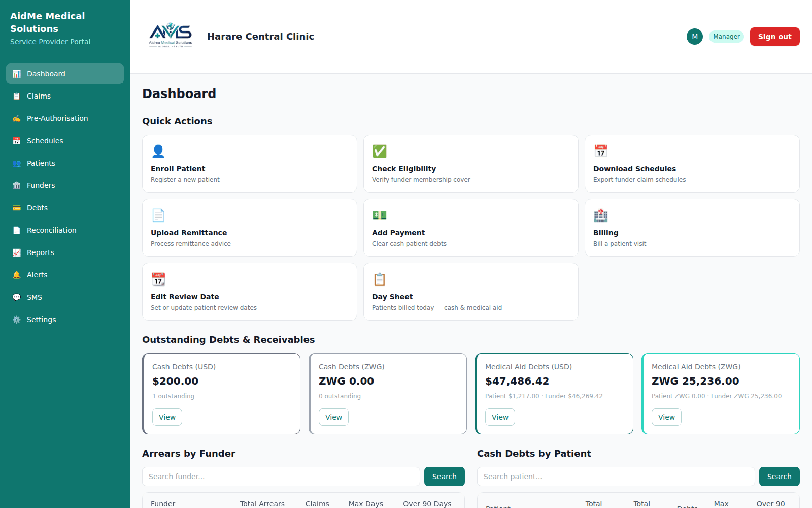
Task: Select Reports in the sidebar navigation
Action: click(65, 252)
